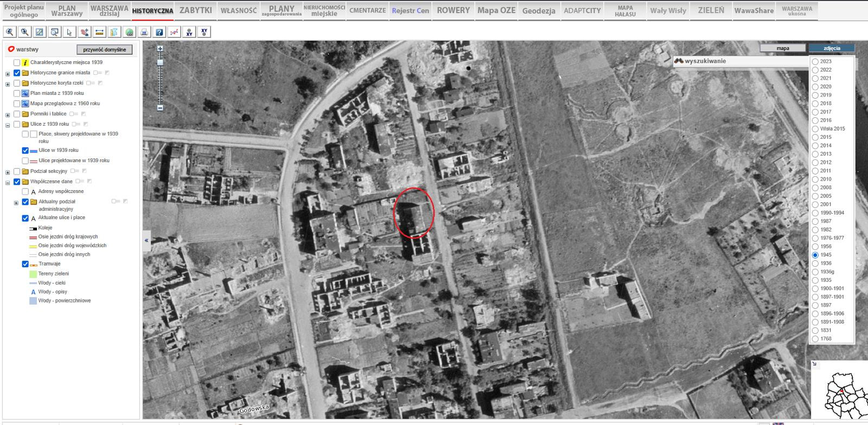Switch to the mapa view button
The height and width of the screenshot is (425, 868).
coord(782,48)
